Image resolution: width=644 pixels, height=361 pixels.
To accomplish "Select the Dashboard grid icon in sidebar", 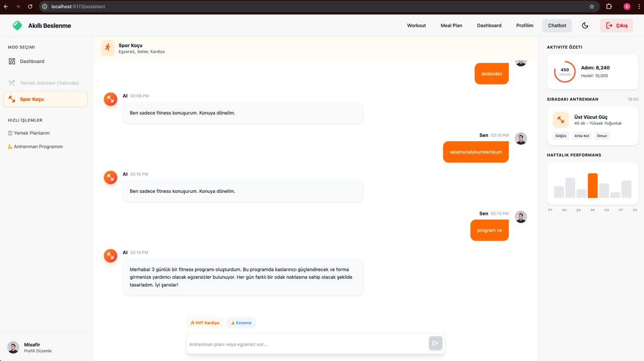I will pyautogui.click(x=12, y=61).
